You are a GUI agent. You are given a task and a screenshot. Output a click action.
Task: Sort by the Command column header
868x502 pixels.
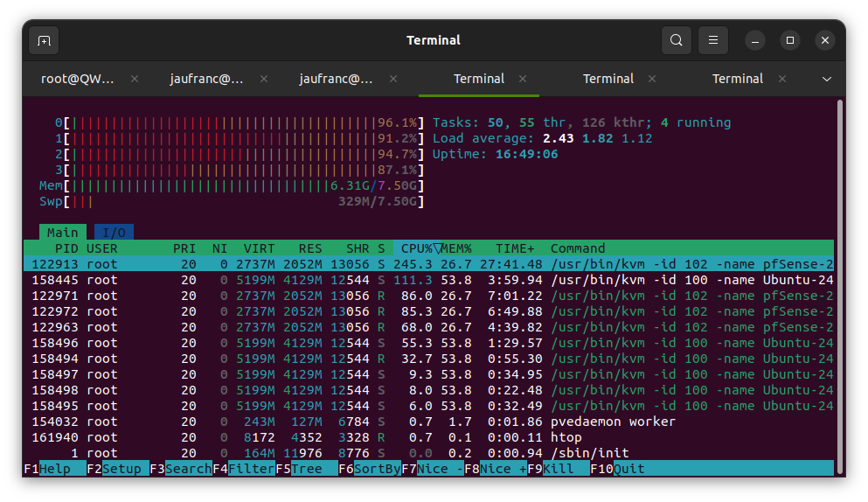click(578, 248)
